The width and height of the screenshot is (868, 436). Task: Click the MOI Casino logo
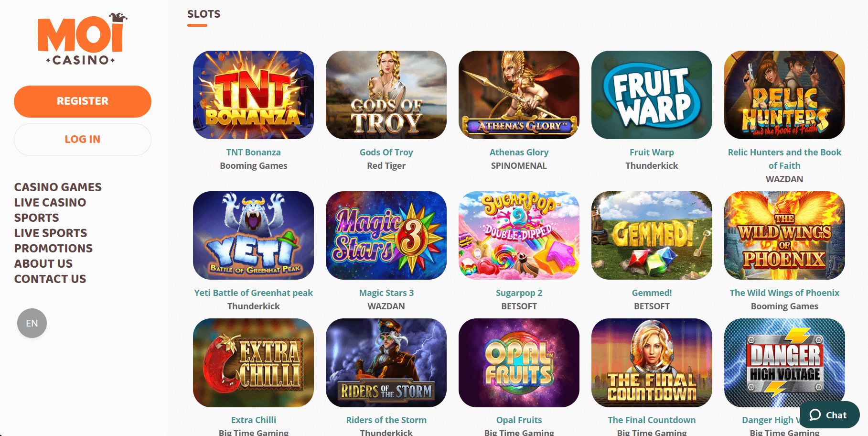coord(82,39)
